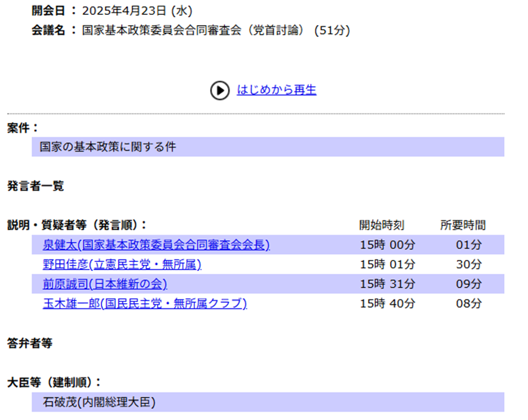Click the 石破茂(内閣総理大臣) row
This screenshot has height=420, width=528.
click(268, 402)
